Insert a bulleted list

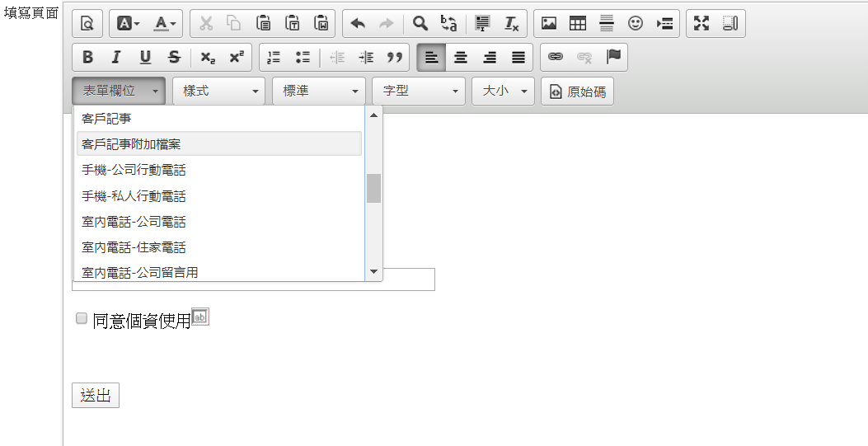303,57
